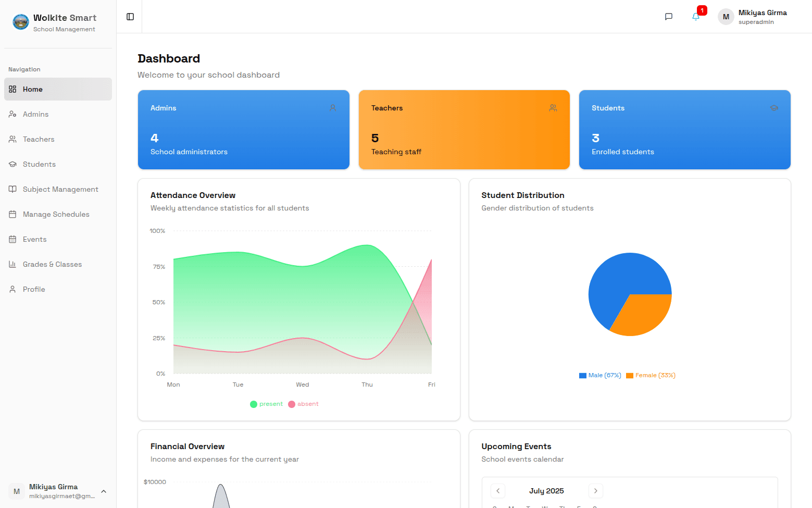
Task: Open the messages chat icon
Action: tap(669, 17)
